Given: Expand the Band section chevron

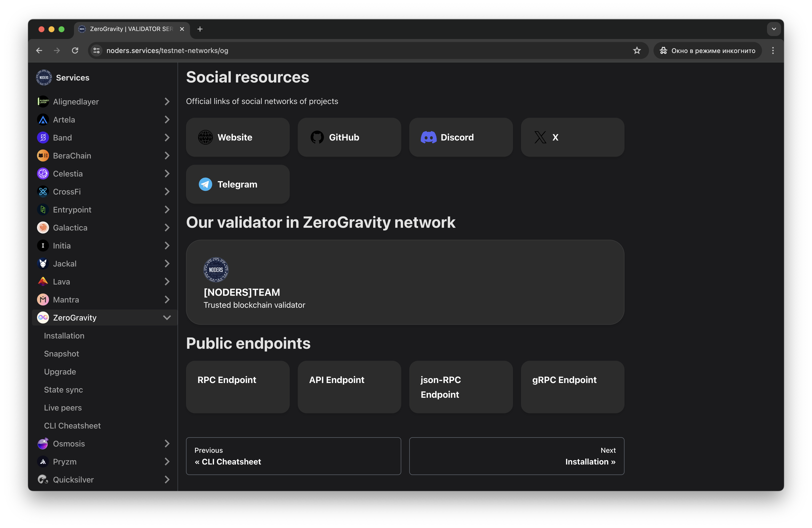Looking at the screenshot, I should tap(167, 138).
